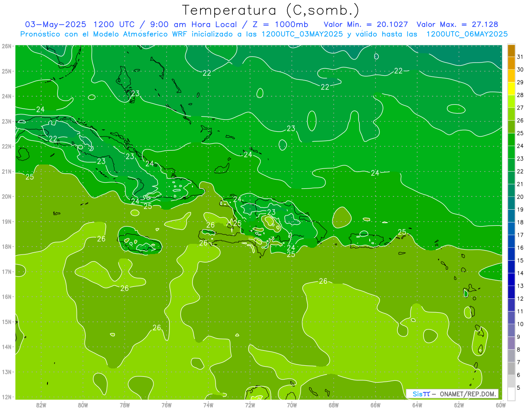The width and height of the screenshot is (532, 411).
Task: Click the 72W longitude axis label
Action: pyautogui.click(x=250, y=405)
